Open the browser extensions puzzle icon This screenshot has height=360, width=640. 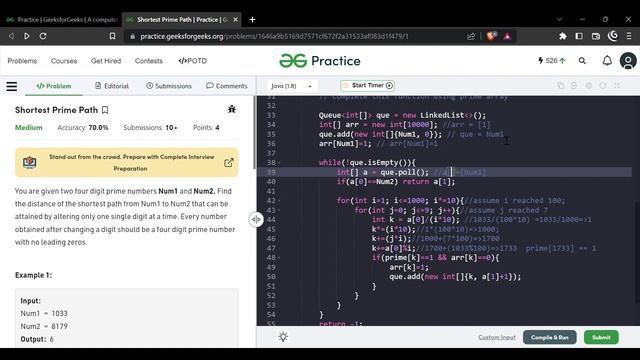563,36
